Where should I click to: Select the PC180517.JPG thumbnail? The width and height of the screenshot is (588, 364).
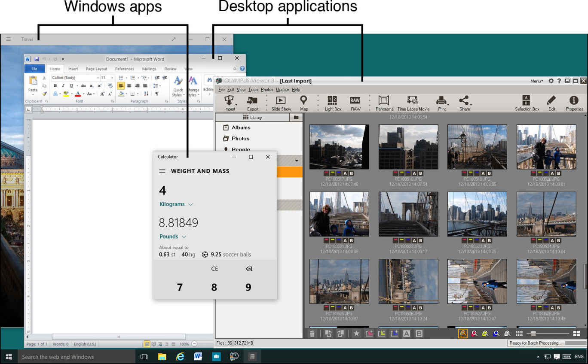pos(339,147)
